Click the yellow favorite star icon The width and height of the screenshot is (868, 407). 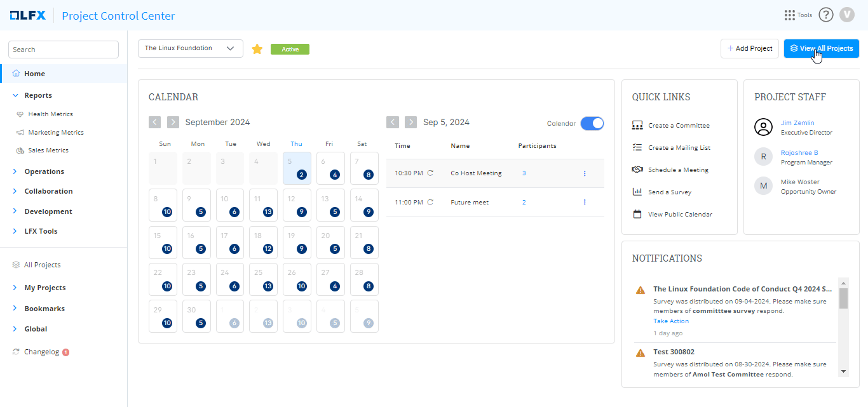(x=257, y=49)
